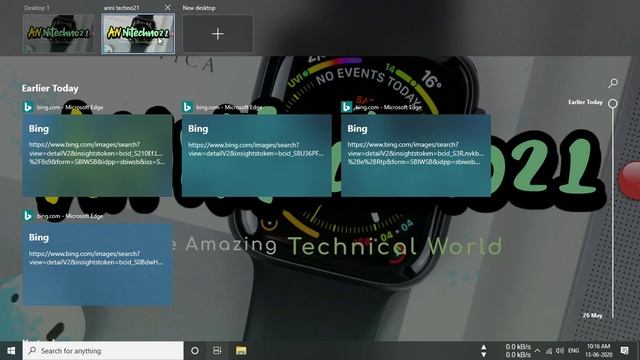
Task: Click the Search for anything box
Action: pyautogui.click(x=103, y=351)
